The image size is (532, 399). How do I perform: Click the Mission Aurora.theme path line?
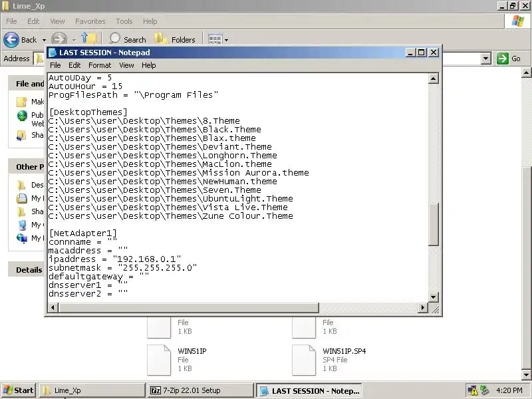(178, 173)
